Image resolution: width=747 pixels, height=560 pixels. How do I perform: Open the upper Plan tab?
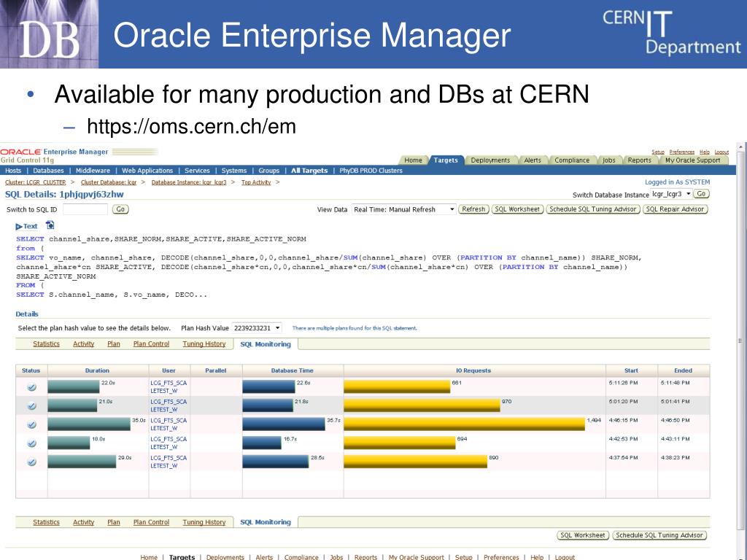tap(113, 344)
